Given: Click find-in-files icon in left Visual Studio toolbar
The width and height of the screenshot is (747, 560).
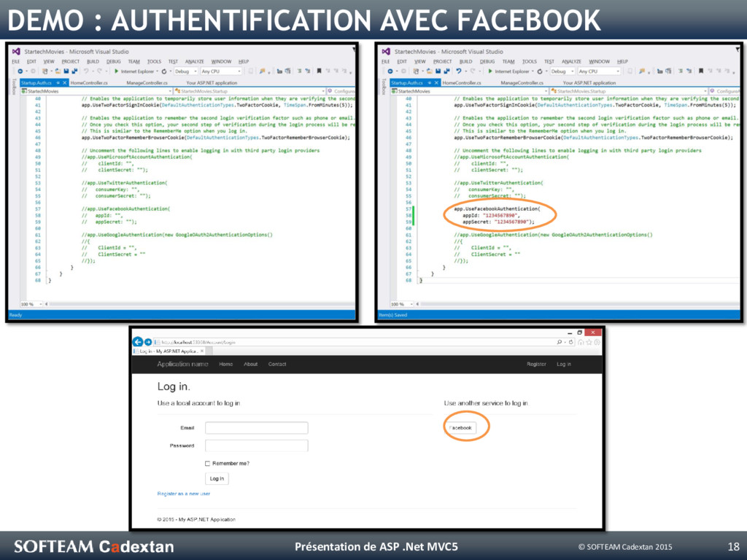Looking at the screenshot, I should (262, 71).
